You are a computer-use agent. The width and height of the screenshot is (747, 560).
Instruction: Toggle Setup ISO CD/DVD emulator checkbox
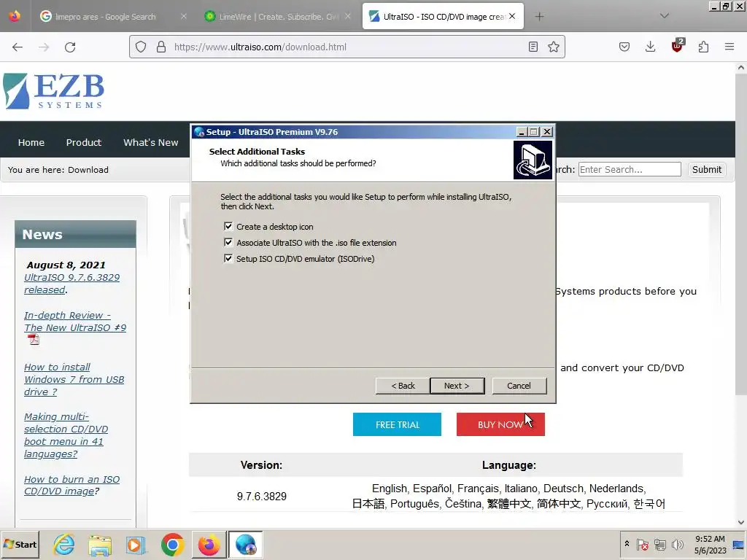[x=228, y=259]
